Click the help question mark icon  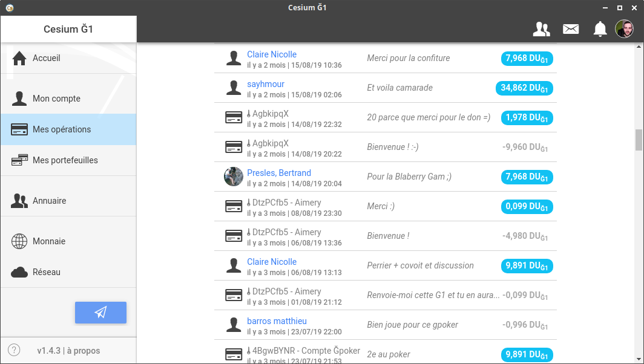[x=14, y=350]
